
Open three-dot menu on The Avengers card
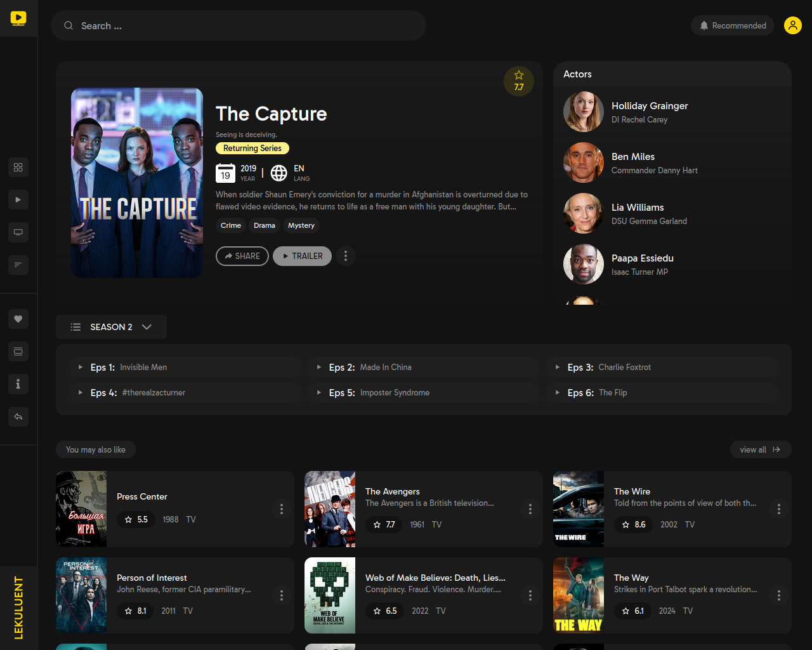530,509
